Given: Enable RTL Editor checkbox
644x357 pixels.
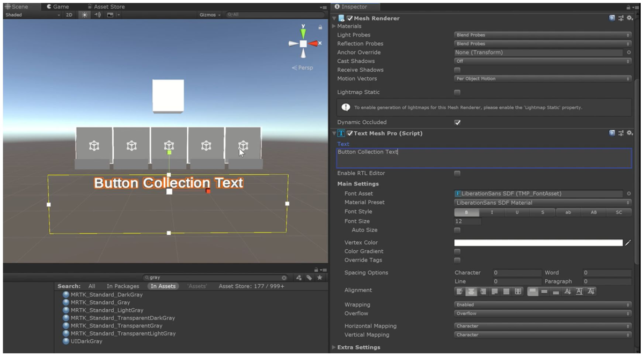Looking at the screenshot, I should click(457, 173).
